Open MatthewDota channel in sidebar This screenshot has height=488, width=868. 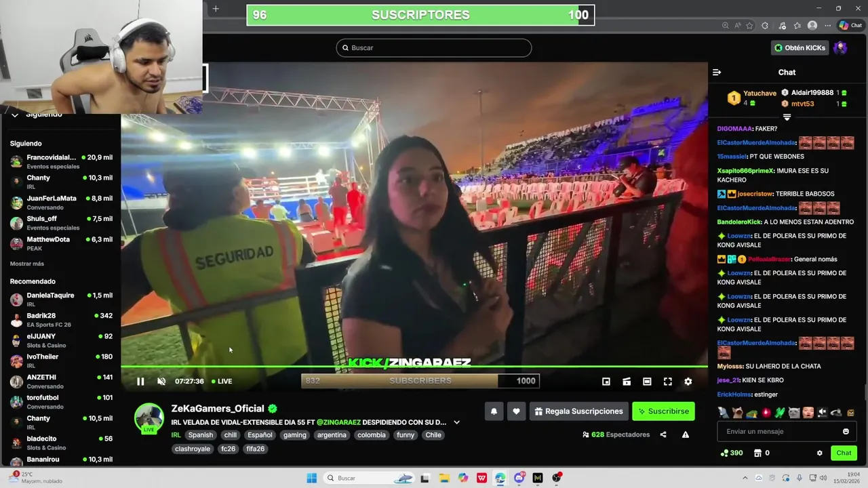click(61, 243)
